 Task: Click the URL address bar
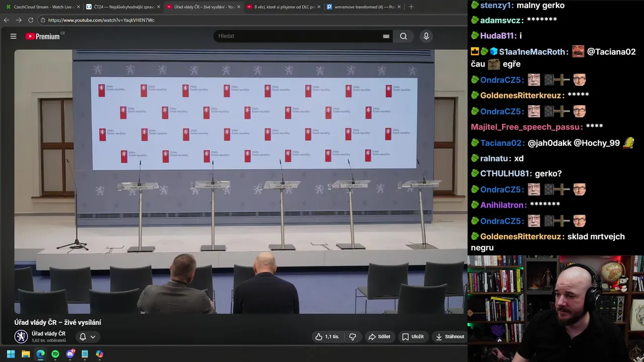tap(252, 20)
